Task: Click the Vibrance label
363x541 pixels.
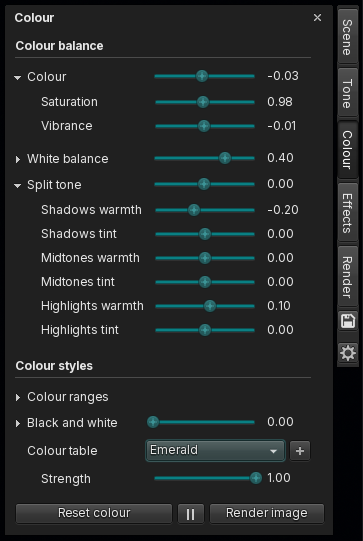Action: coord(67,126)
